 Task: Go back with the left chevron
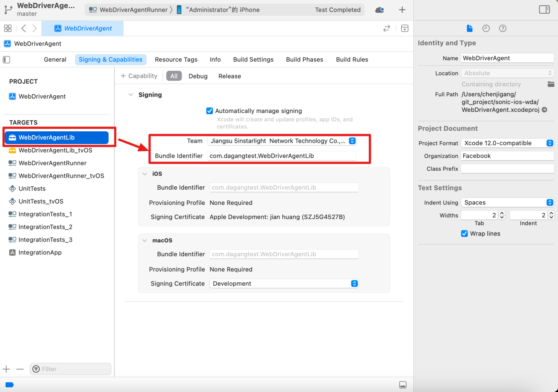click(23, 28)
